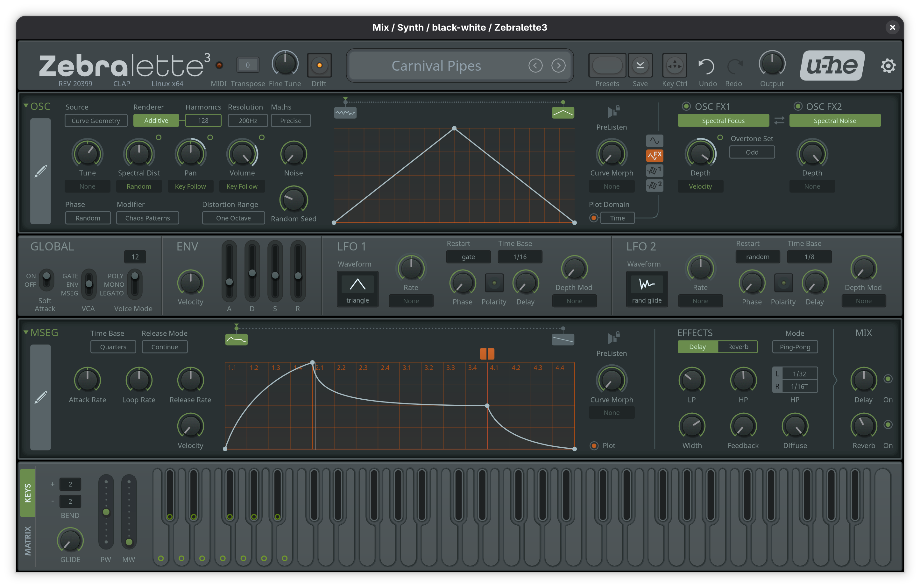
Task: Open LFO 1 triangle waveform selector
Action: (x=357, y=289)
